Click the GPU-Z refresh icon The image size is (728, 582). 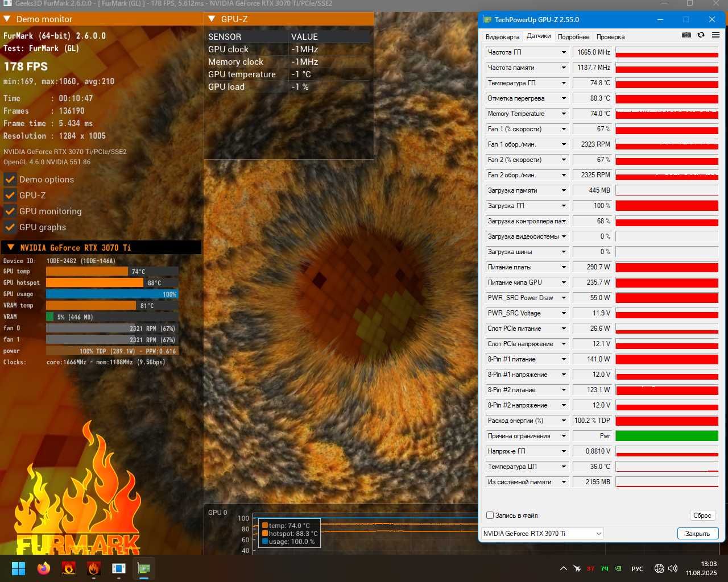pos(701,35)
